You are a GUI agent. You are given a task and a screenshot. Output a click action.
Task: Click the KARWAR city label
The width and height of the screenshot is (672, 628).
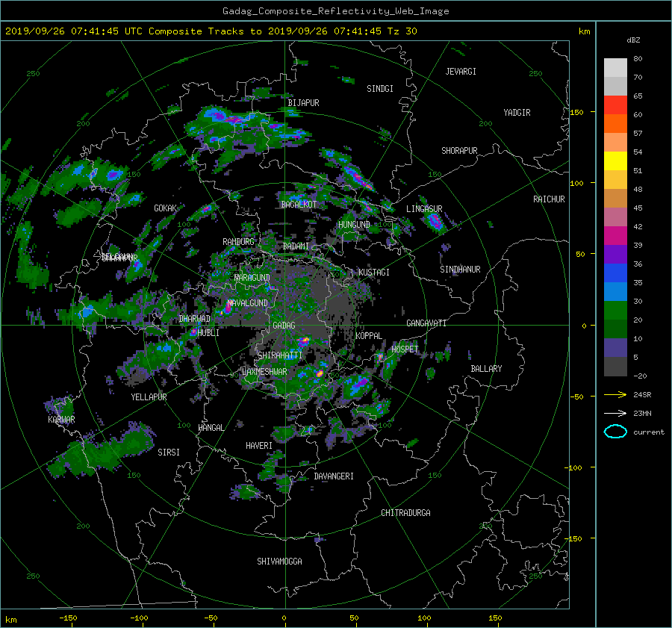(x=61, y=419)
